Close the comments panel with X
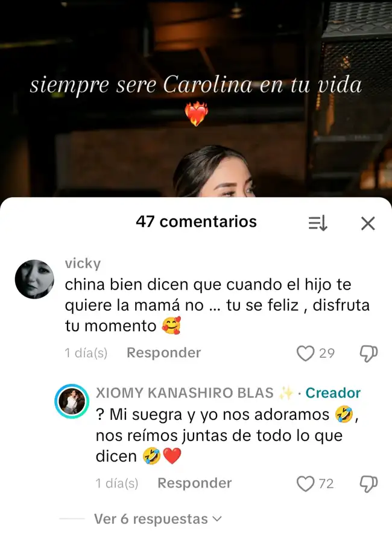 368,223
